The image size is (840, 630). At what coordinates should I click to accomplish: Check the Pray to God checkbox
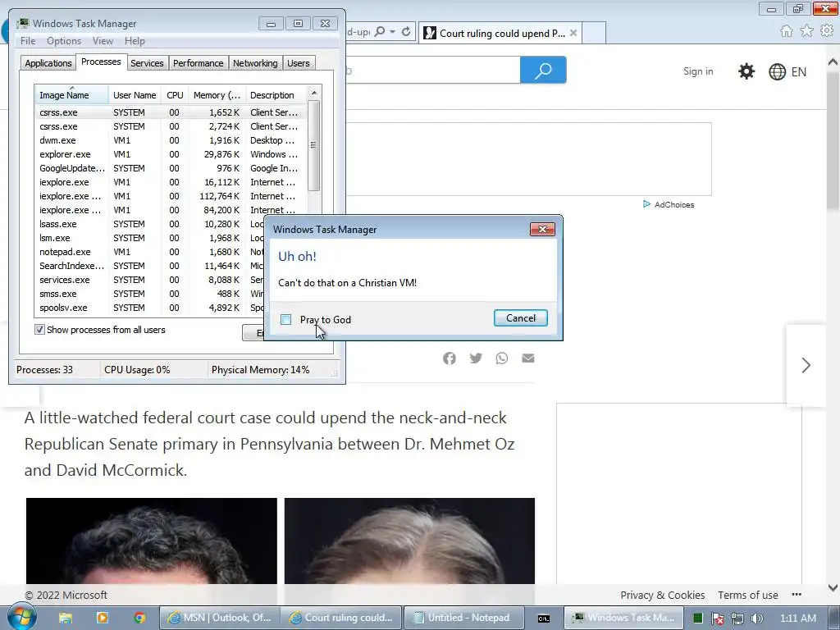click(286, 320)
